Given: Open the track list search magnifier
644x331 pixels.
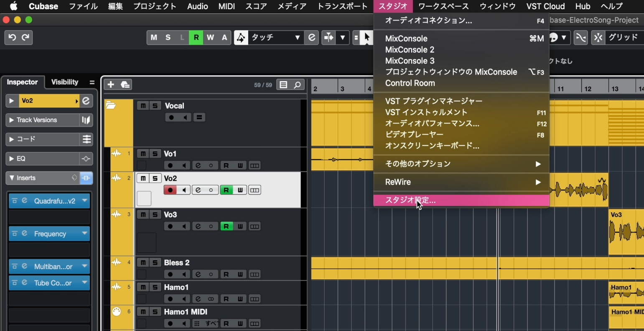Looking at the screenshot, I should tap(297, 85).
